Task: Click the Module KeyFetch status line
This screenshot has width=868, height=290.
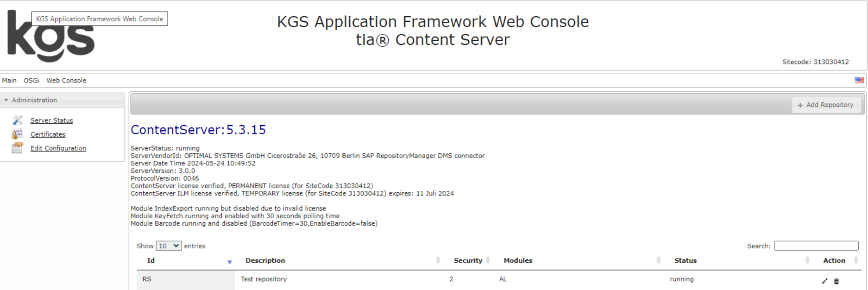Action: point(235,216)
